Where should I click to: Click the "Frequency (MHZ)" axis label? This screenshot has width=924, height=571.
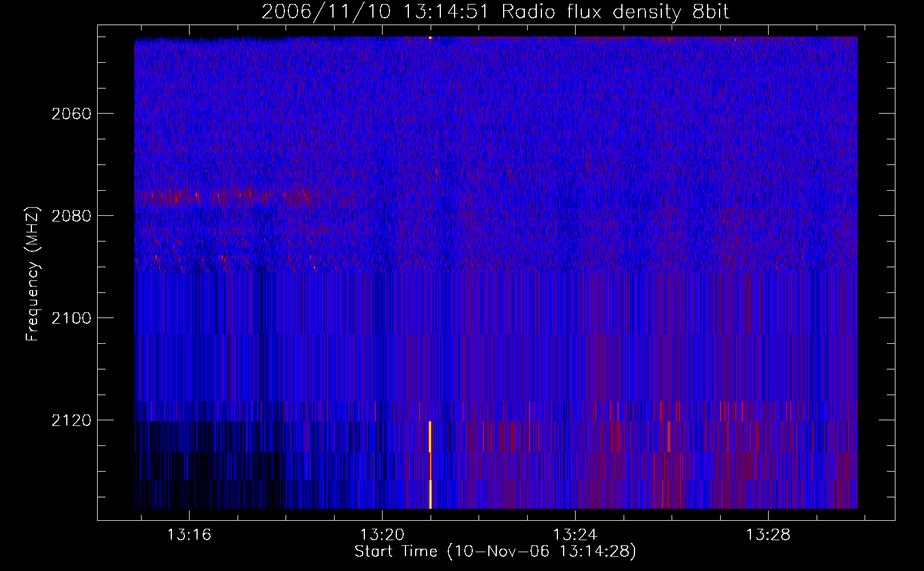pos(33,274)
